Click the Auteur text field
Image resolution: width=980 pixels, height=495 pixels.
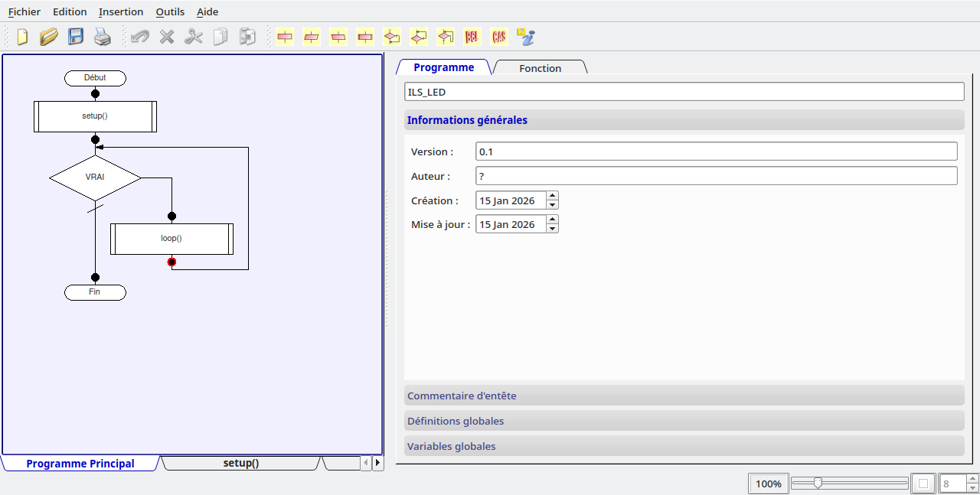[716, 176]
